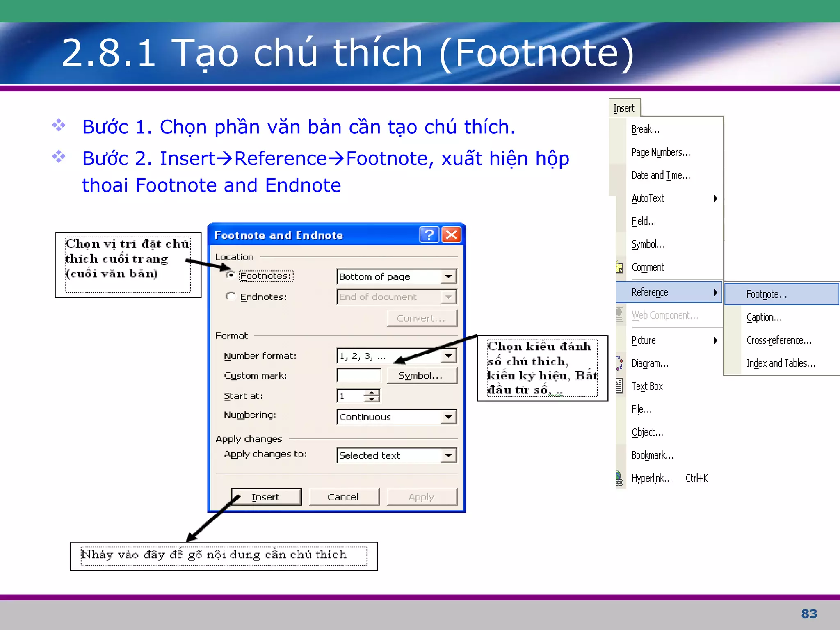Screen dimensions: 840x630
Task: Click the Text Box icon in Insert menu
Action: pos(620,386)
